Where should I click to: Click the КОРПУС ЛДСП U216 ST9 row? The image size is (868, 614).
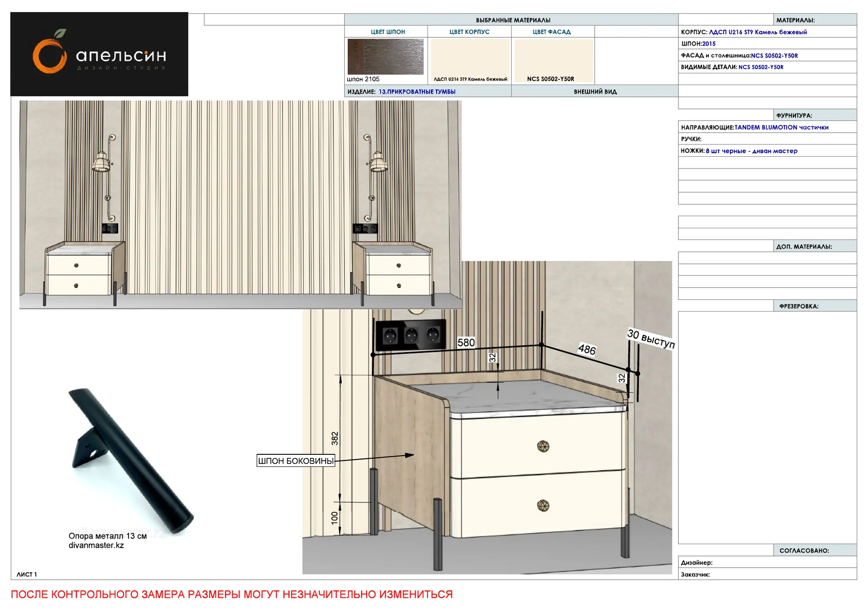coord(767,32)
